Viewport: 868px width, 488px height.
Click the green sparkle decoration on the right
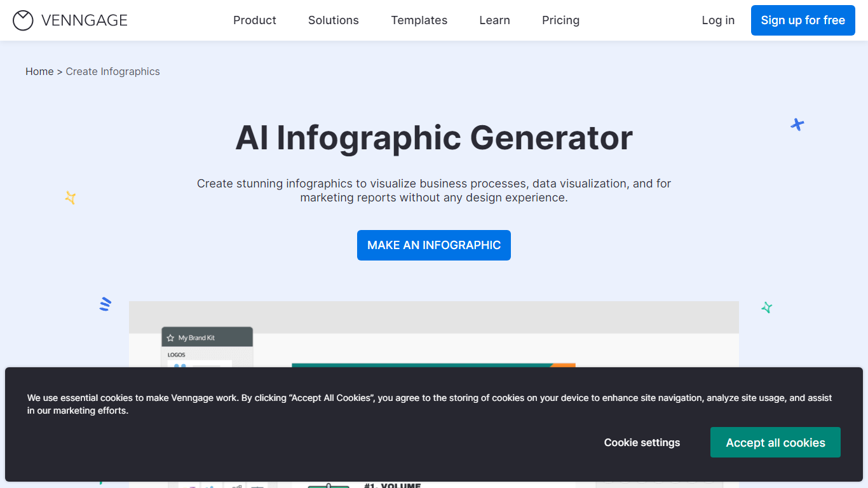[767, 308]
